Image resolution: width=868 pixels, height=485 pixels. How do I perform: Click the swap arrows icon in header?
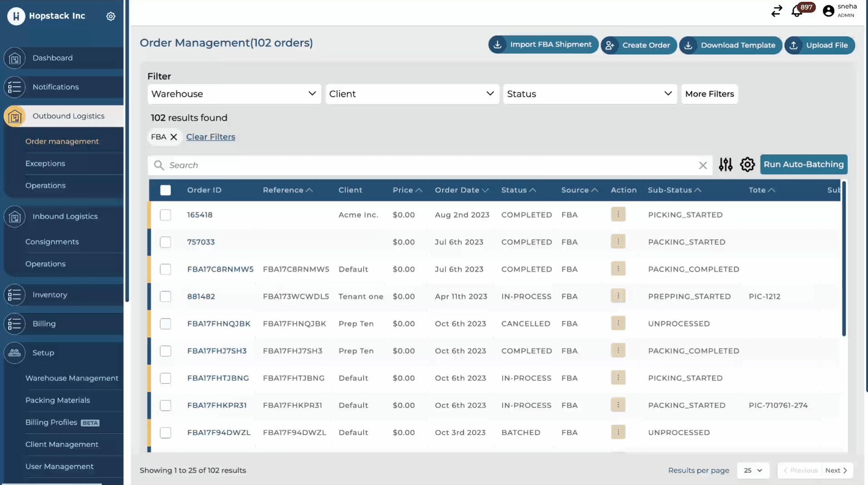(x=776, y=11)
